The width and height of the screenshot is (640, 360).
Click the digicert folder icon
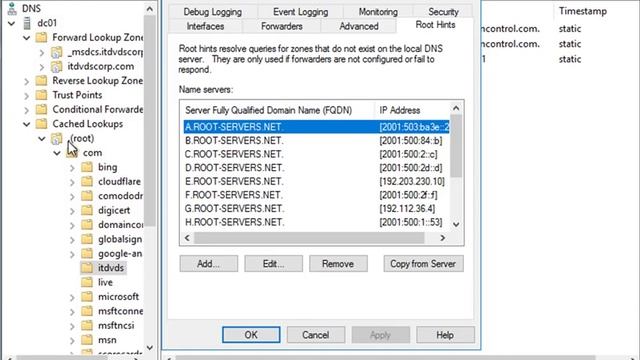coord(87,211)
